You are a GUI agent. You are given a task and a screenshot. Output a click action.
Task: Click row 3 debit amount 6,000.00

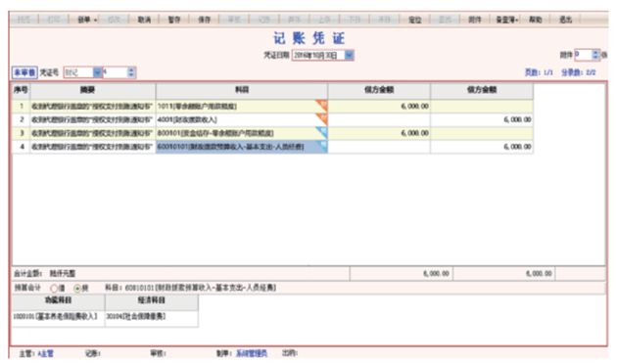[x=379, y=133]
